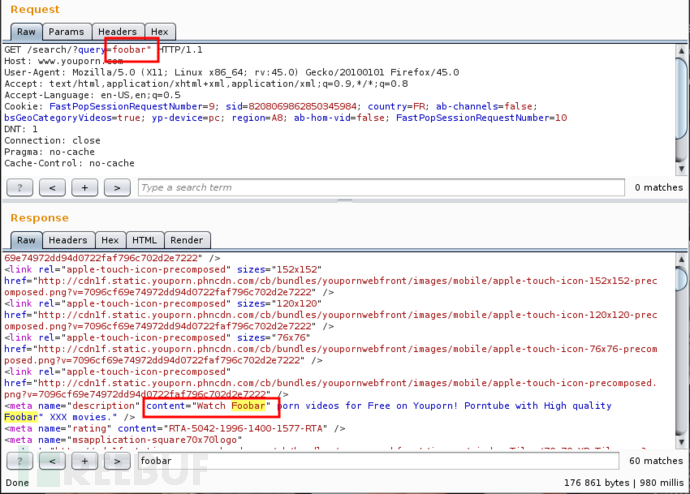The height and width of the screenshot is (494, 690).
Task: Click the 'country=FR' cookie value
Action: [x=396, y=106]
